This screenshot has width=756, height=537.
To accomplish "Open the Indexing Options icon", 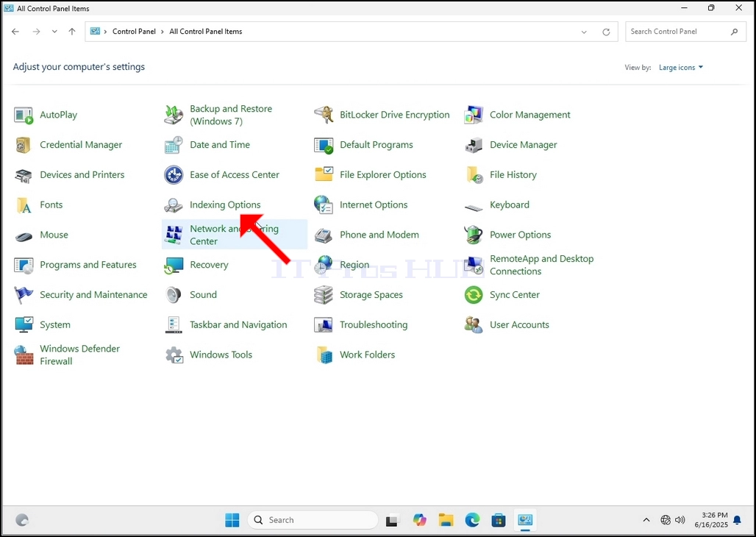I will (x=174, y=205).
